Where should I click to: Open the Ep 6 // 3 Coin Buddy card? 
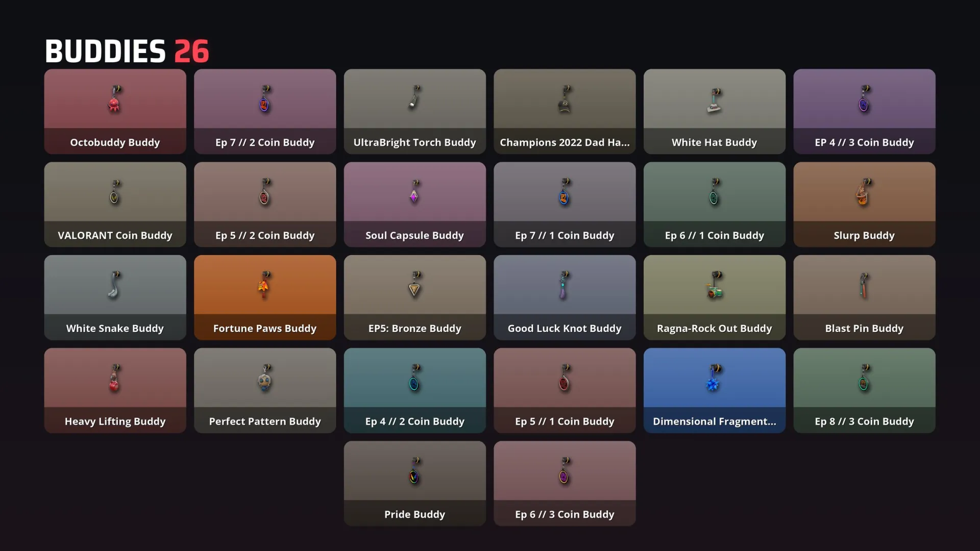[565, 483]
